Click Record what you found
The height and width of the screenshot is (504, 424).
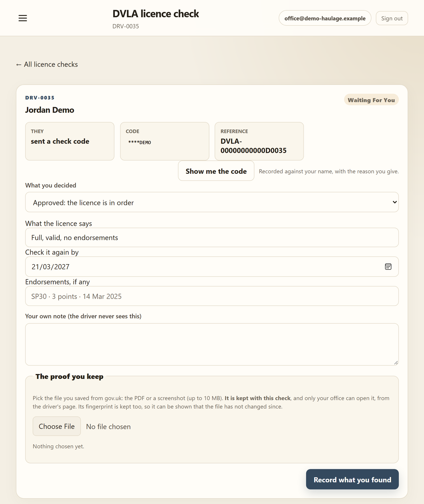click(x=352, y=479)
